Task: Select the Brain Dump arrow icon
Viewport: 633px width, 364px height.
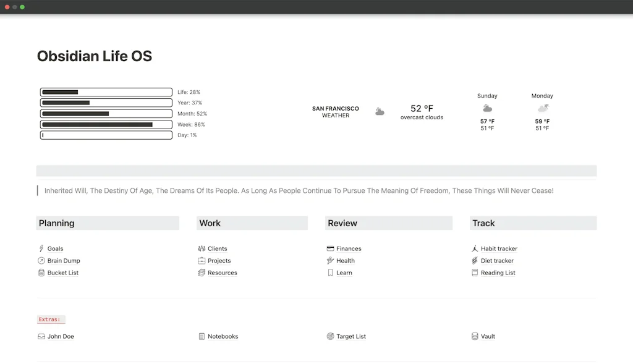Action: (41, 260)
